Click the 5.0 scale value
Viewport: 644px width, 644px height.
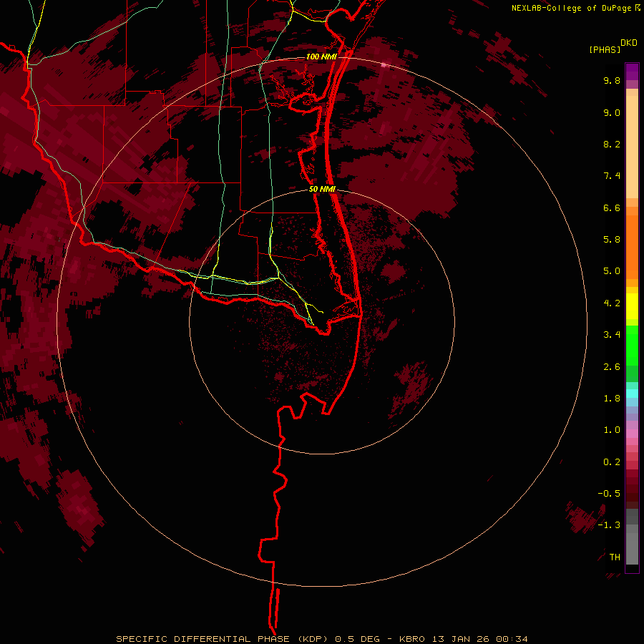pos(612,271)
